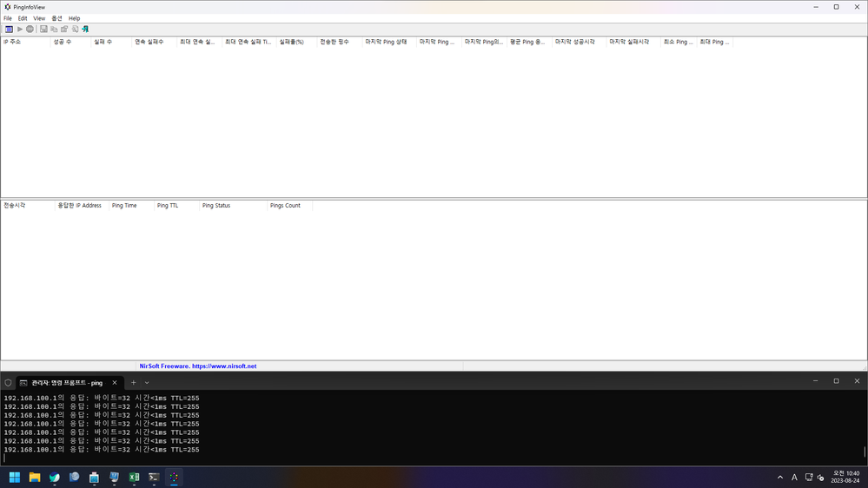
Task: Sort by the 실패 수 column header
Action: (111, 42)
